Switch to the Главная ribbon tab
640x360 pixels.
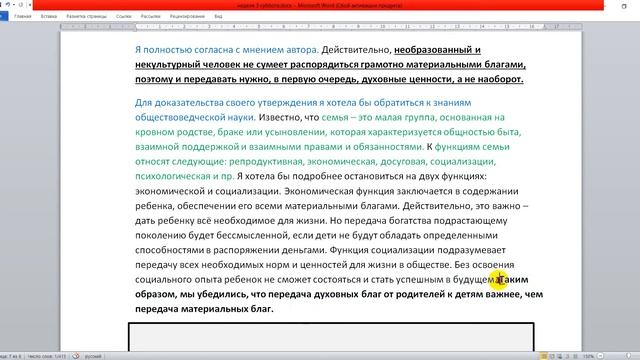point(23,16)
